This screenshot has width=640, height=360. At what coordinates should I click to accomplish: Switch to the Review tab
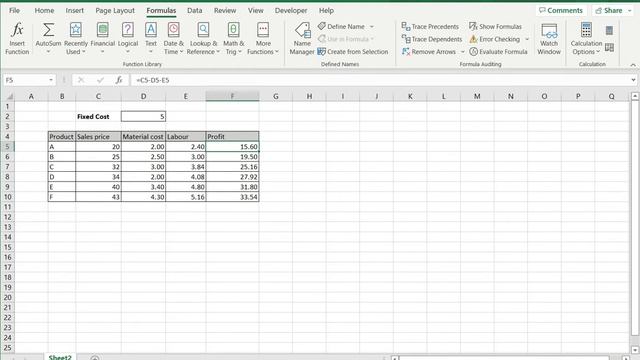(225, 11)
